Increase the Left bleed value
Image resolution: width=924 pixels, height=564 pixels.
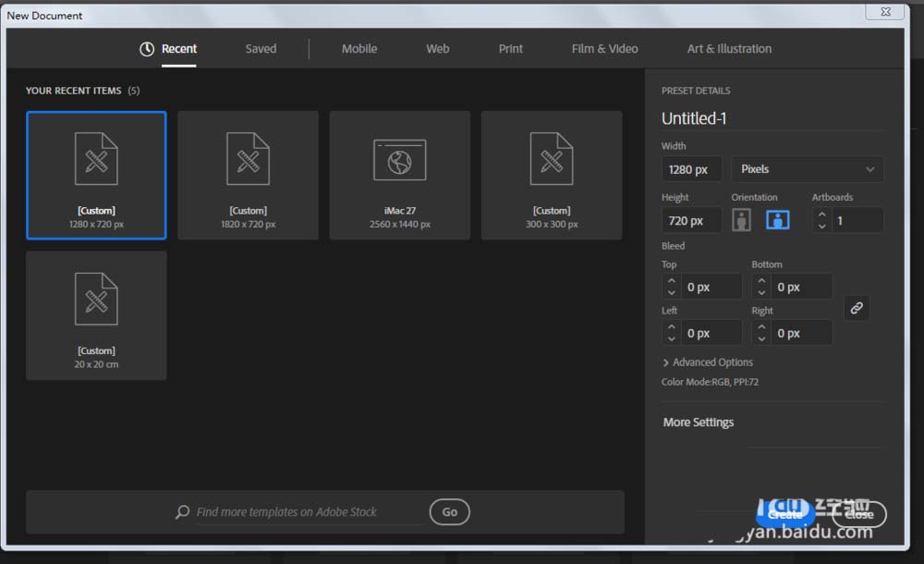tap(671, 326)
